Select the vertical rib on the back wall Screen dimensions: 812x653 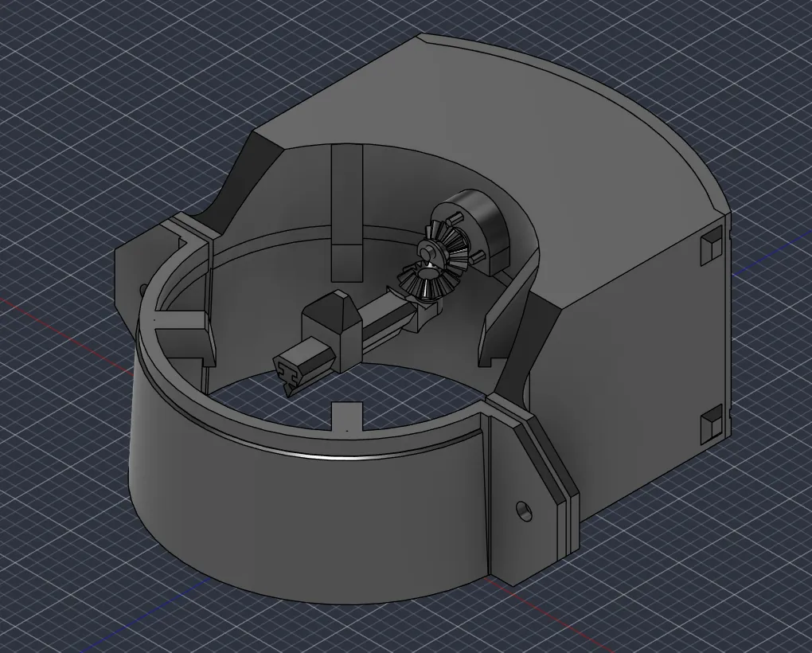(x=346, y=213)
